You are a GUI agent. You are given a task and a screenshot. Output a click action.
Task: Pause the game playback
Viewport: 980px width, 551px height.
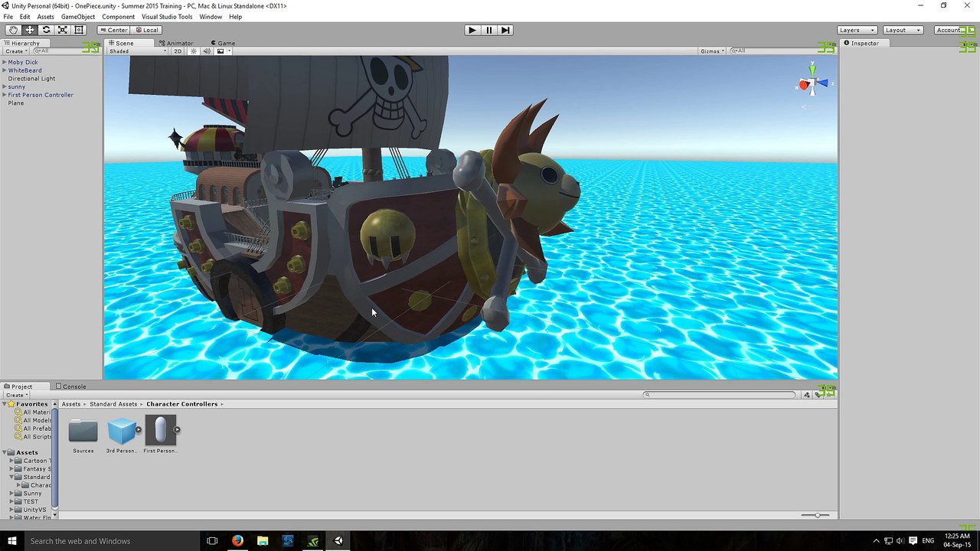pos(489,30)
